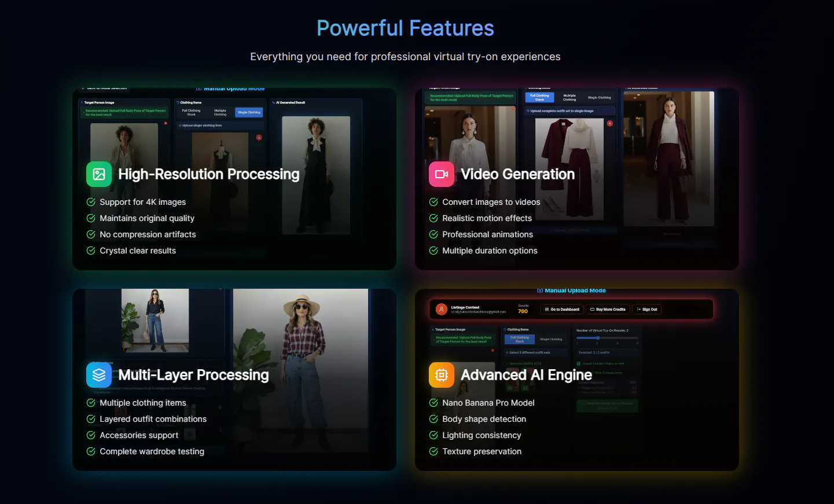This screenshot has width=834, height=504.
Task: Click the Powerful Features heading
Action: pos(405,28)
